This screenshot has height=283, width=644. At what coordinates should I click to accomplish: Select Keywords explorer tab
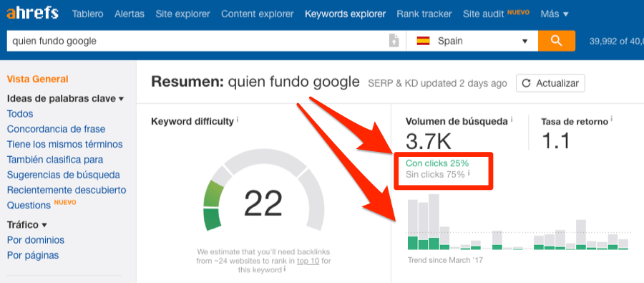click(345, 14)
